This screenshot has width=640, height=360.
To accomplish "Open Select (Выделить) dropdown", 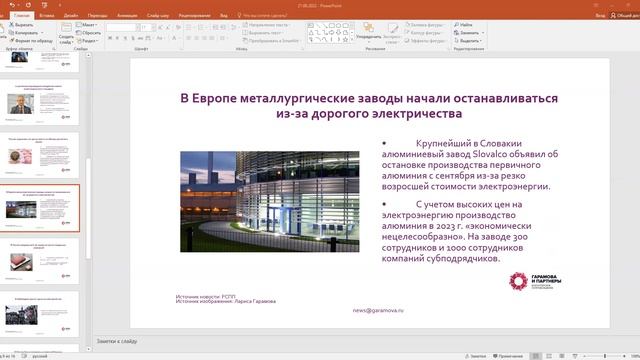I will tap(468, 41).
